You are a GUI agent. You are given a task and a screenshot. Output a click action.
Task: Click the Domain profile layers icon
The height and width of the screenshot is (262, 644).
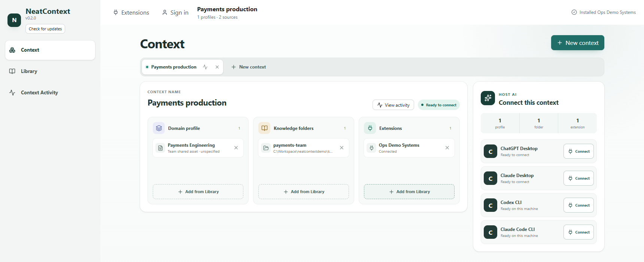[159, 128]
